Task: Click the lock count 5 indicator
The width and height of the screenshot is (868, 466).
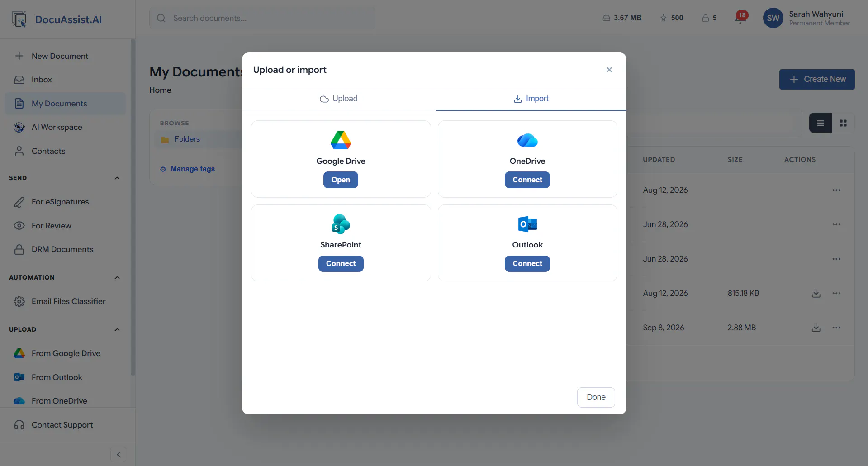Action: point(709,18)
